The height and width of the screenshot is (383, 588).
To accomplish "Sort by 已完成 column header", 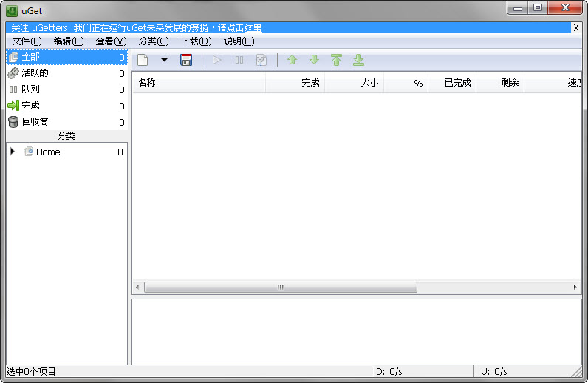I will coord(452,83).
